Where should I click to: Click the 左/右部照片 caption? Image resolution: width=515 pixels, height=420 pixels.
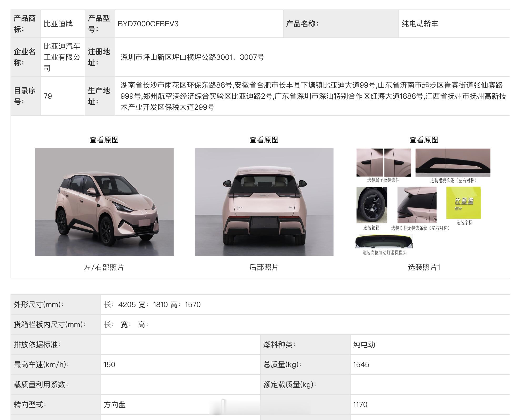[104, 267]
